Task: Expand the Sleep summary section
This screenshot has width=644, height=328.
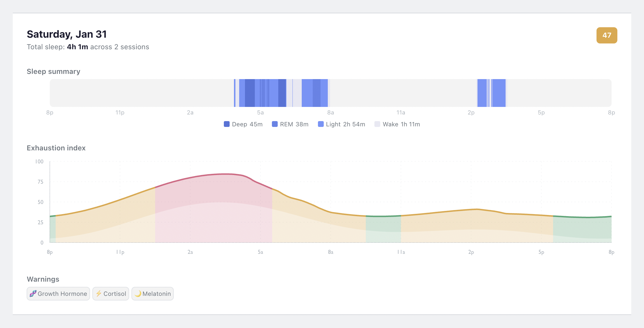Action: [x=53, y=71]
